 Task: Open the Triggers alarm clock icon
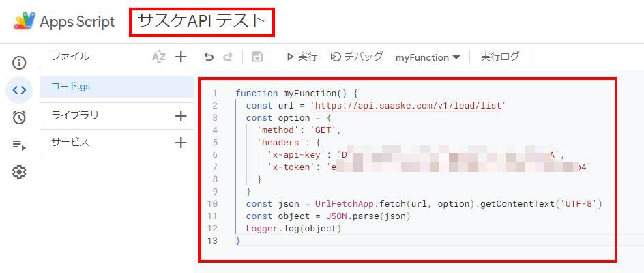coord(19,117)
